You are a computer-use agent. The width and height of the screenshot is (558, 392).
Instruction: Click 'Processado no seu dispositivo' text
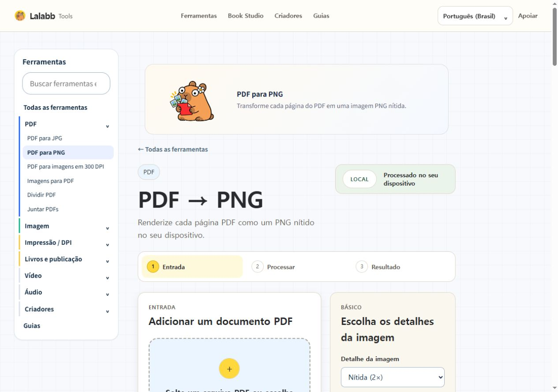[411, 179]
